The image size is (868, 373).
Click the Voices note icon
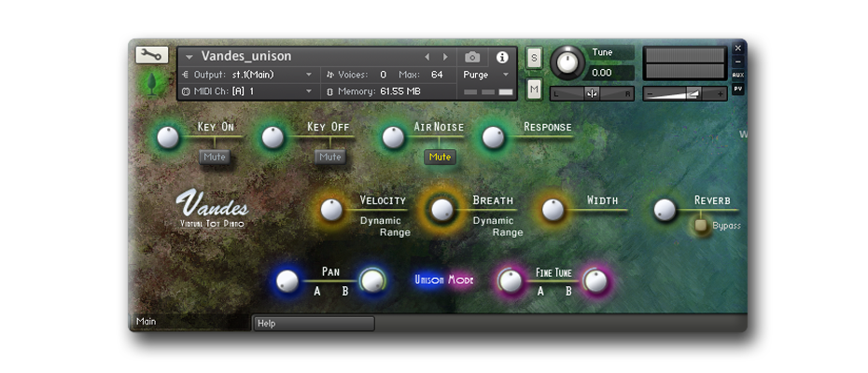pos(329,75)
